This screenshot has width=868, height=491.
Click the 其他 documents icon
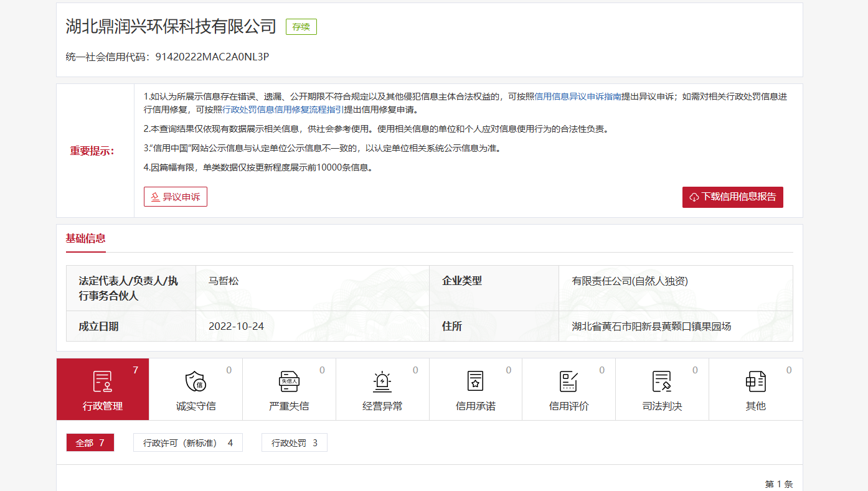click(755, 381)
